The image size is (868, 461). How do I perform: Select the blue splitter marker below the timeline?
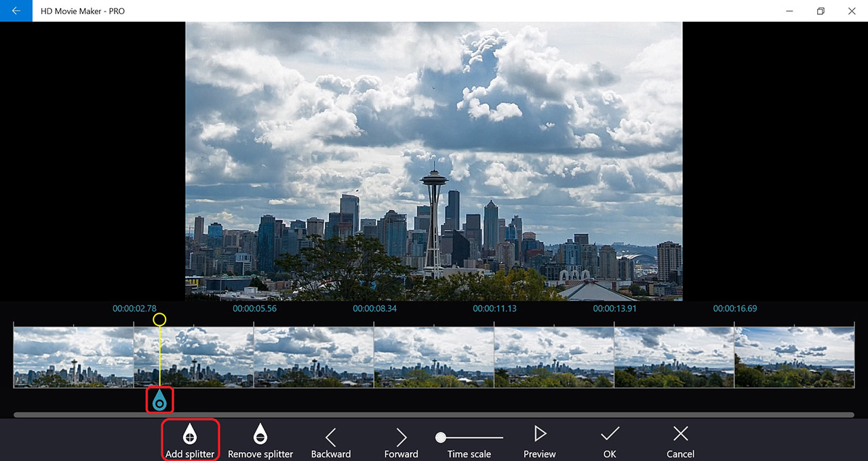[159, 401]
